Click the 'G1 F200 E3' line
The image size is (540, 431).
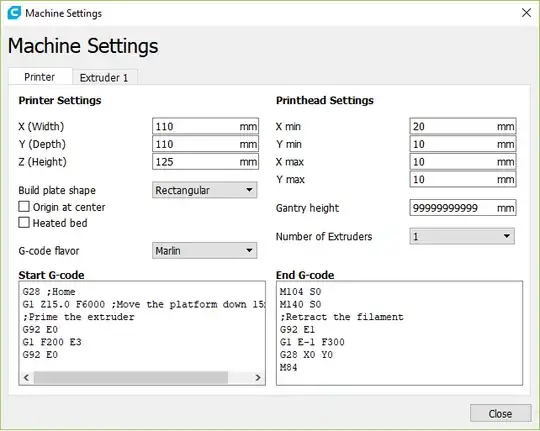pos(52,342)
